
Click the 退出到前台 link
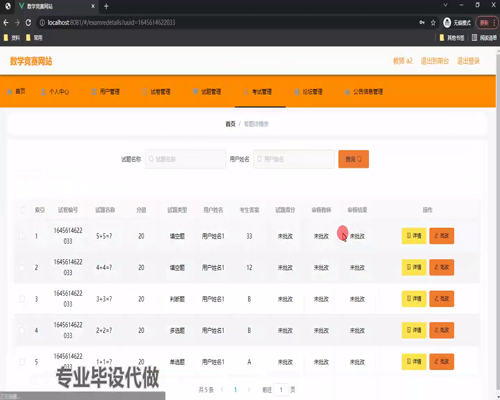[x=435, y=61]
